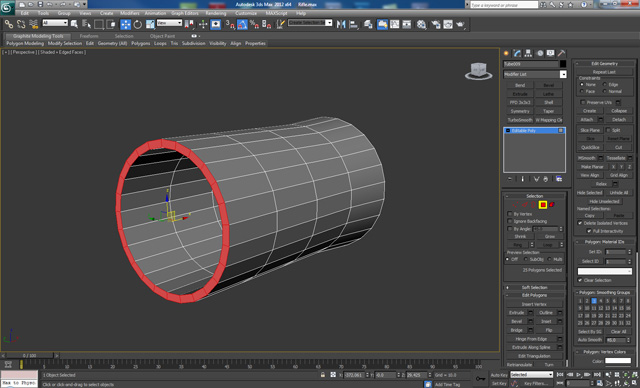This screenshot has width=640, height=388.
Task: Click the Detach button
Action: [619, 120]
